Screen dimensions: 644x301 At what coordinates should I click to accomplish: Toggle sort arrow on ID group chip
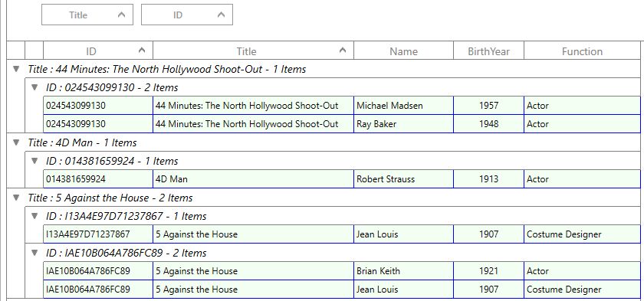pos(221,15)
